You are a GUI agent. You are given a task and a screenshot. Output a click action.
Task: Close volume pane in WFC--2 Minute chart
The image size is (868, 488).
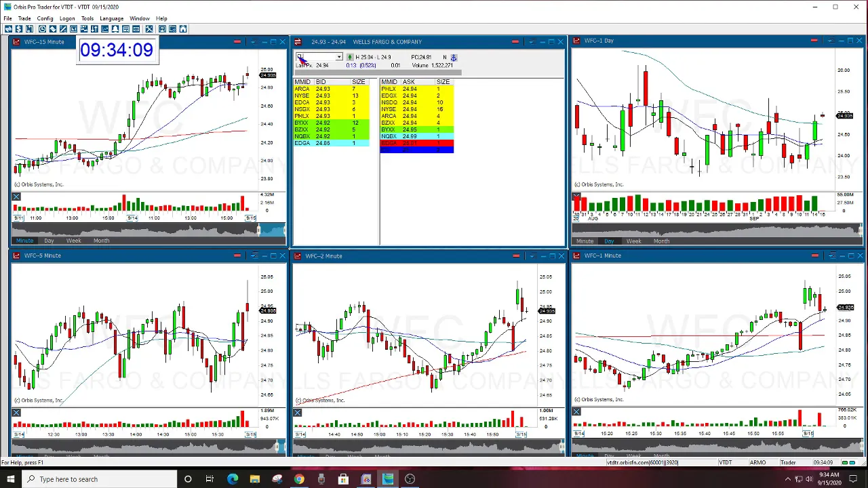pyautogui.click(x=297, y=413)
